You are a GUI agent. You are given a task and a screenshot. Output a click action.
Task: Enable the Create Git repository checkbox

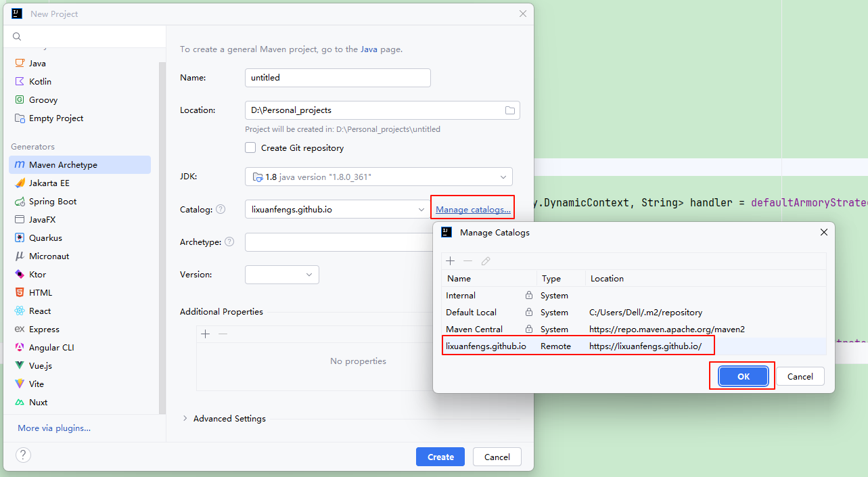click(x=251, y=147)
